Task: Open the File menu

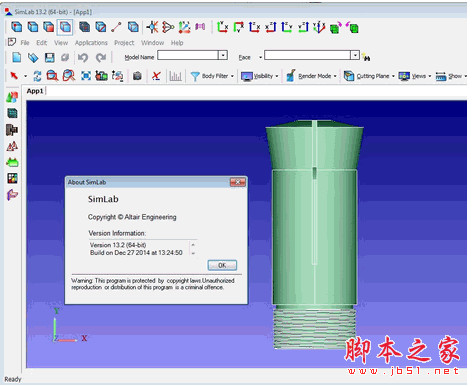Action: [x=25, y=43]
